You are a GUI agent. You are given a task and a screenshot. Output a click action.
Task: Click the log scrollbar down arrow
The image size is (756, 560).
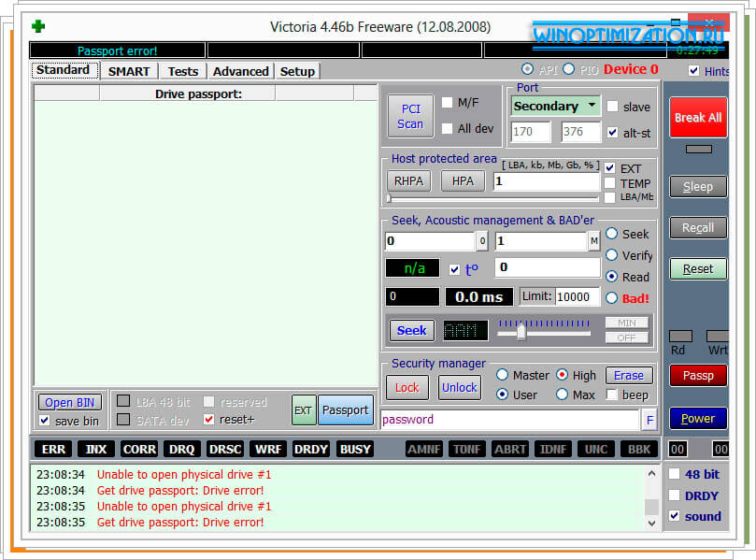(x=651, y=523)
